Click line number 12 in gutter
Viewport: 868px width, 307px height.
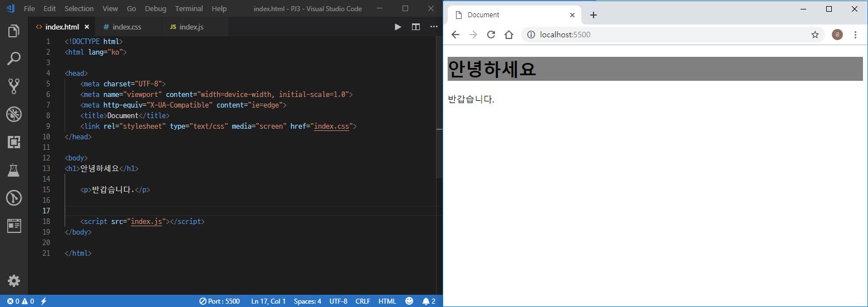pyautogui.click(x=46, y=158)
